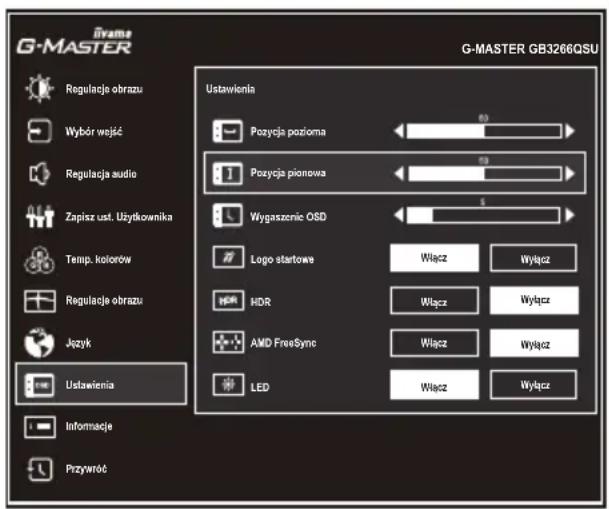Decrease Pozycja pionowa with left arrow

[x=399, y=174]
